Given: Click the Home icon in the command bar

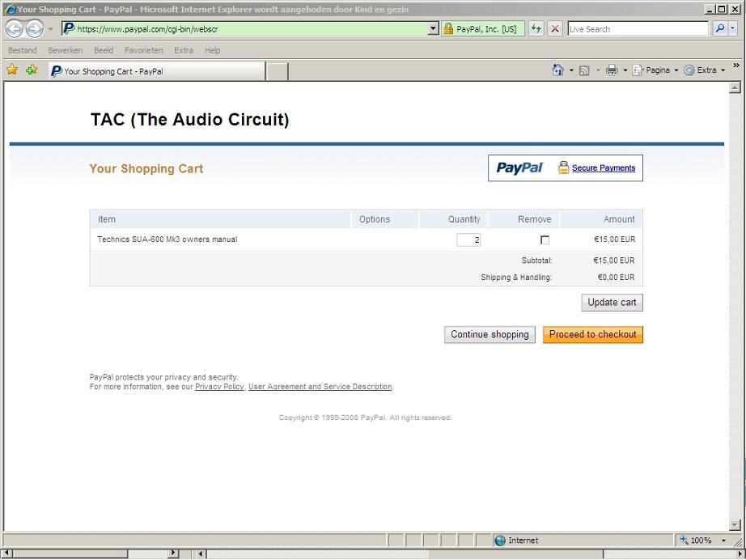Looking at the screenshot, I should pos(558,70).
